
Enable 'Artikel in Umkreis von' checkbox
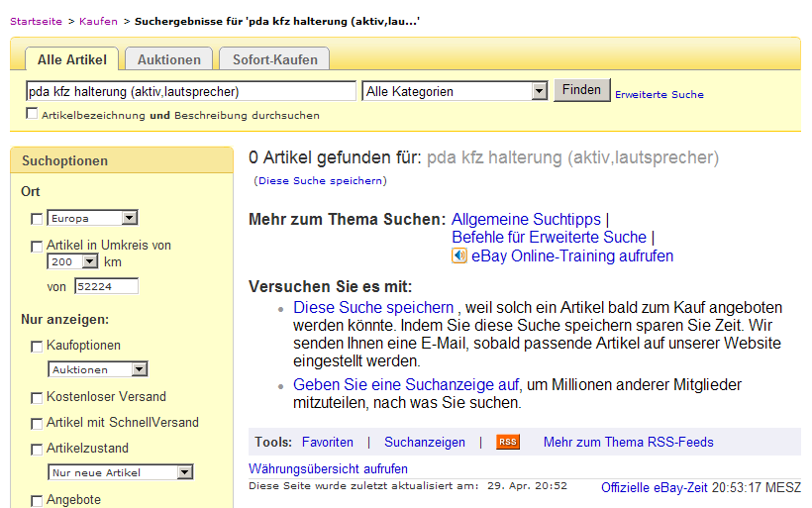[37, 247]
